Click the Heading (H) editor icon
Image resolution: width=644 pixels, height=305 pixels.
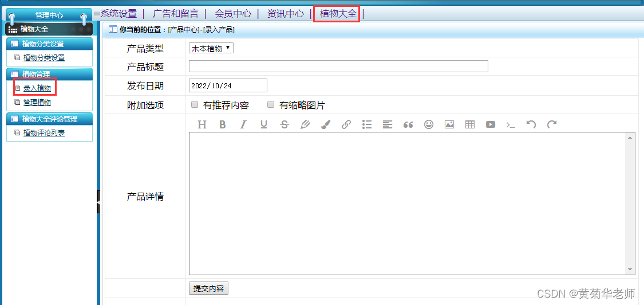click(x=202, y=124)
